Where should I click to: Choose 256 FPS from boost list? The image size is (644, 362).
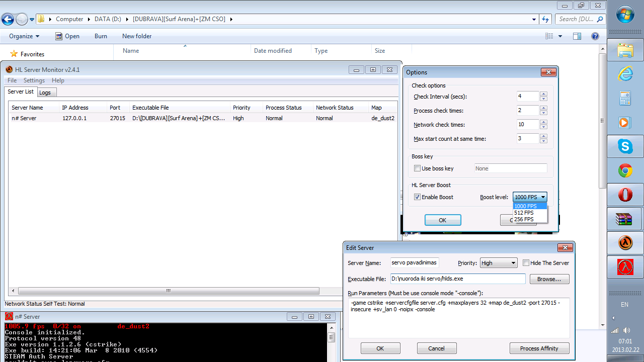530,219
